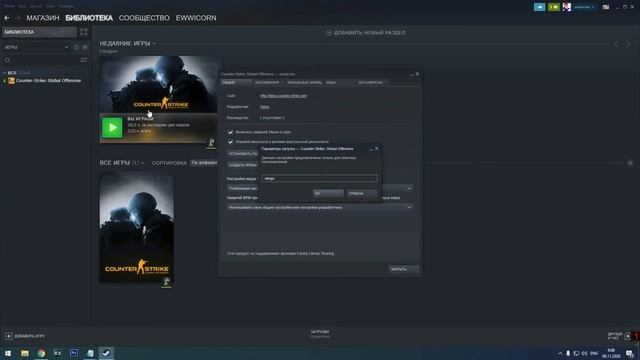
Task: Select the Steam icon in the taskbar
Action: 106,353
